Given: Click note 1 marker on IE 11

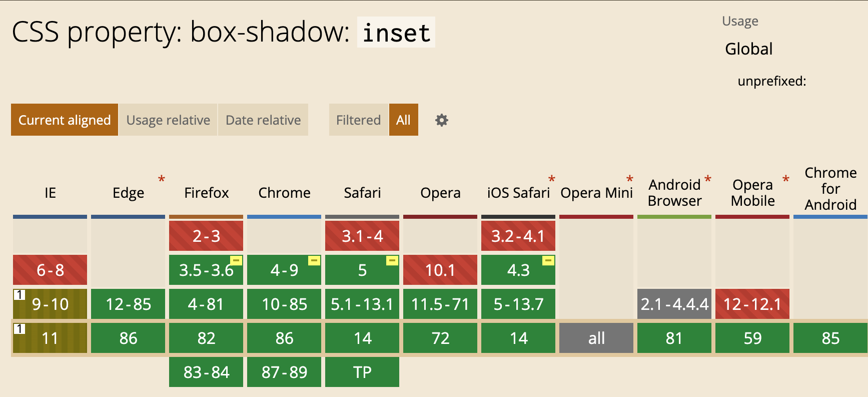Looking at the screenshot, I should (19, 328).
